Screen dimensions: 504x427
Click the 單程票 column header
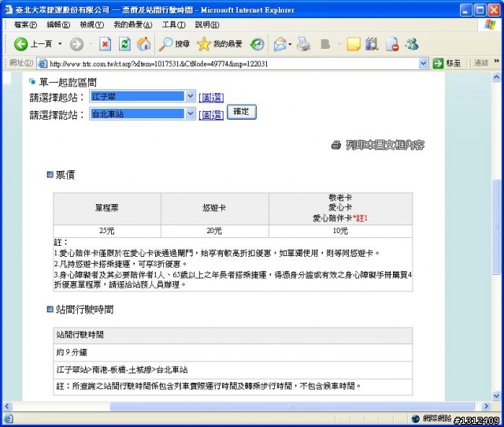click(107, 208)
